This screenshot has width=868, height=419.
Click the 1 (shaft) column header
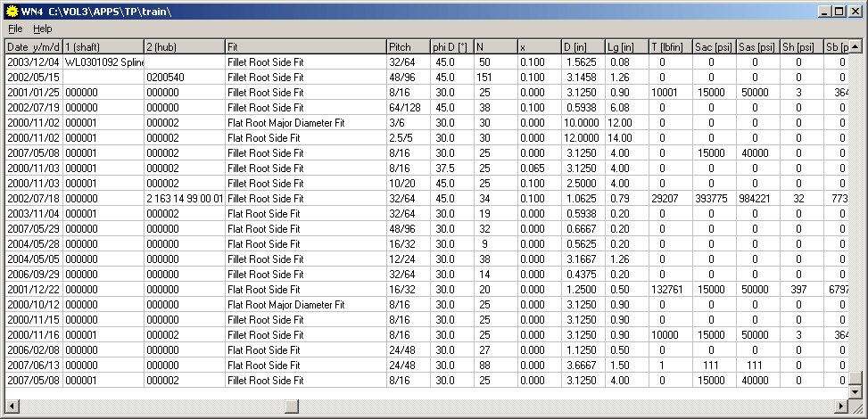coord(103,46)
